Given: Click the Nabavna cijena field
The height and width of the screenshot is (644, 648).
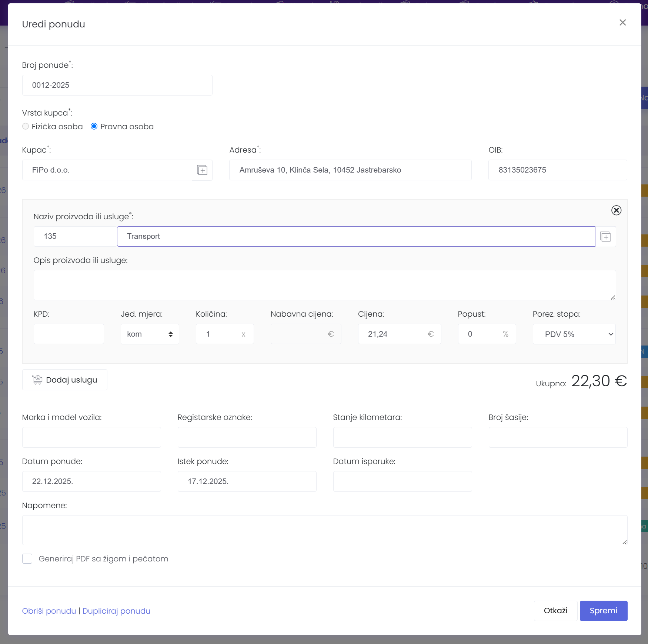Looking at the screenshot, I should [306, 334].
